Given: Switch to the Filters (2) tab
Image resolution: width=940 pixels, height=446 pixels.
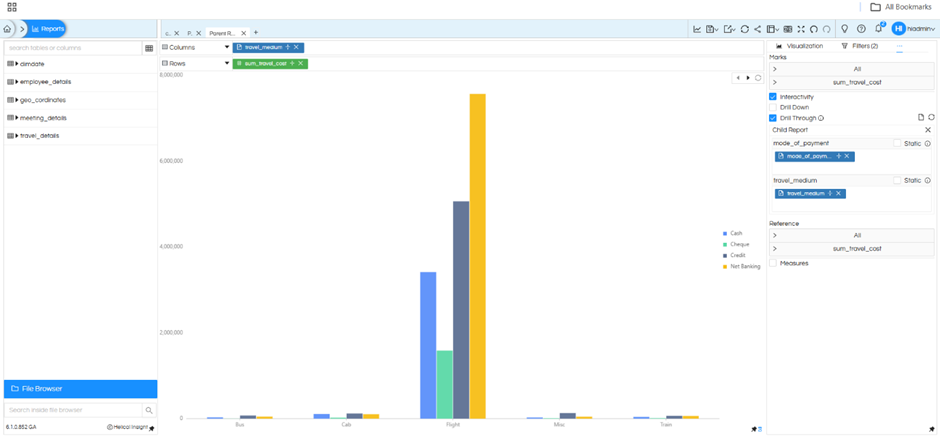Looking at the screenshot, I should [859, 46].
